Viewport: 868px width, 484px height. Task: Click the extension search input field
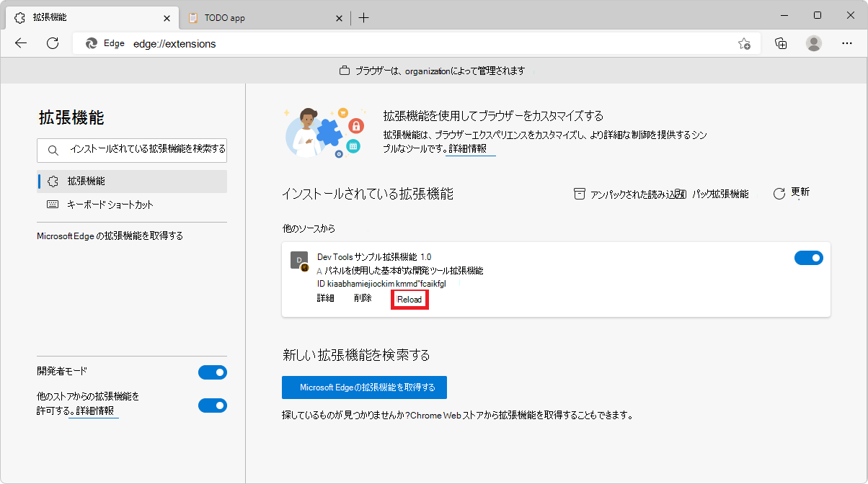tap(132, 150)
